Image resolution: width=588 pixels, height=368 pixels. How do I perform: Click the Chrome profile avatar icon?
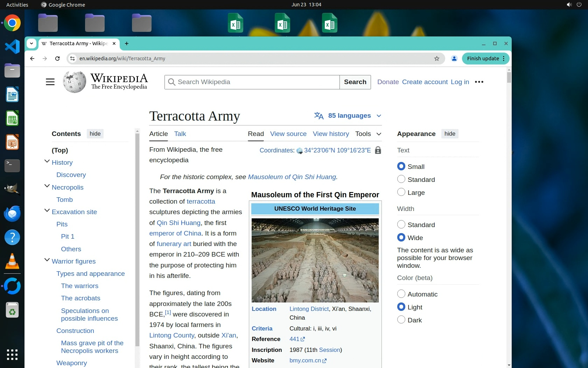pos(454,59)
